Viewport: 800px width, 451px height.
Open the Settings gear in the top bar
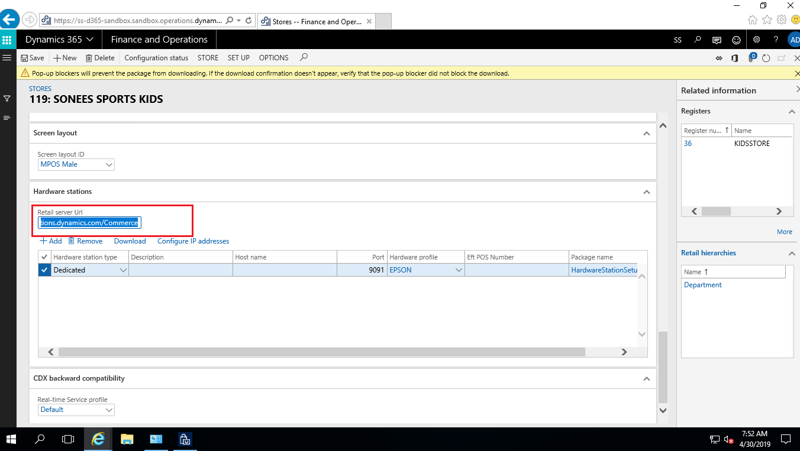[756, 40]
